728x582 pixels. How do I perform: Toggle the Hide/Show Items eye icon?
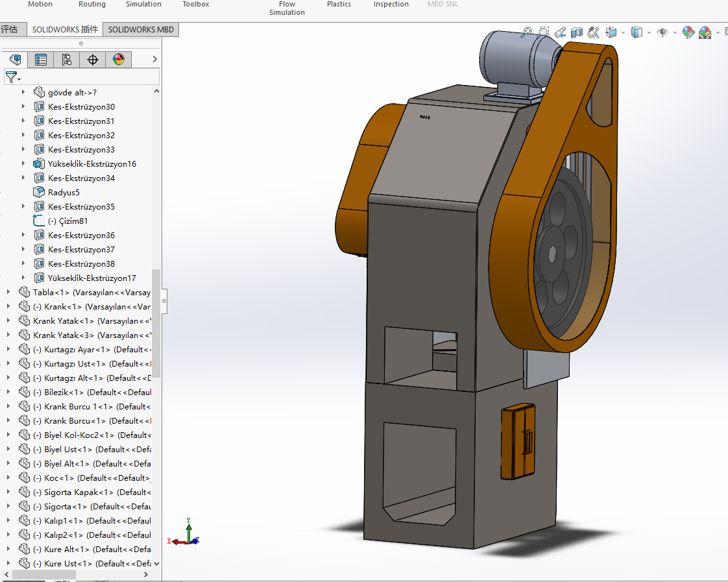[x=662, y=32]
